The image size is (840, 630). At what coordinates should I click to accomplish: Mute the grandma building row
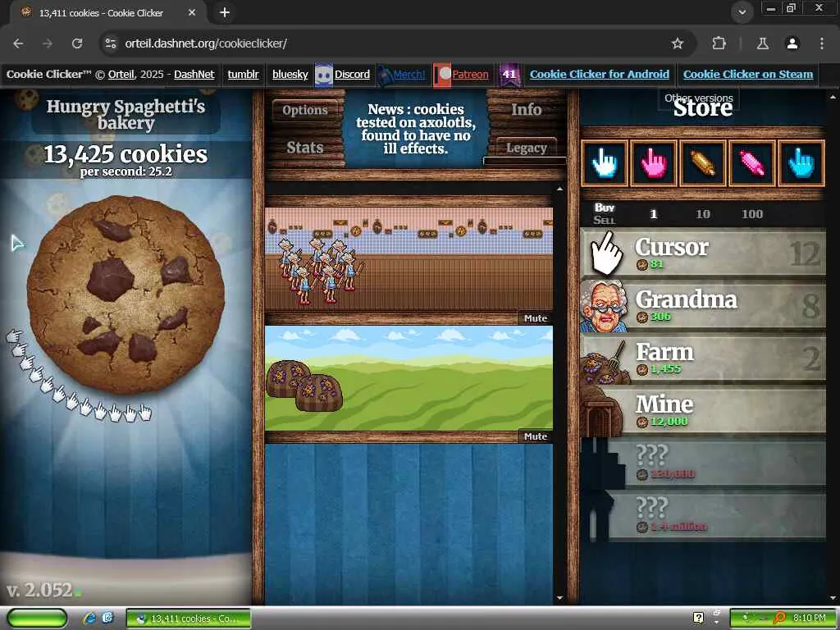[535, 318]
